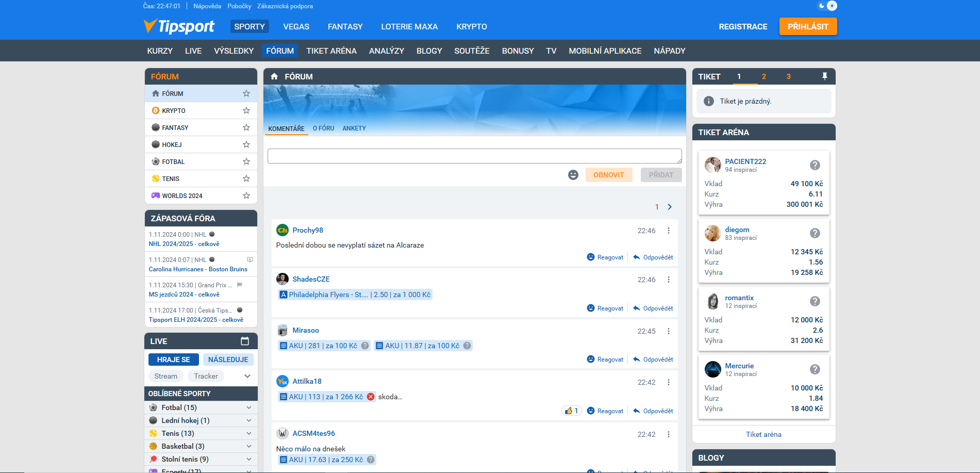980x473 pixels.
Task: Click the PŘIHLÁSIT login button
Action: tap(808, 26)
